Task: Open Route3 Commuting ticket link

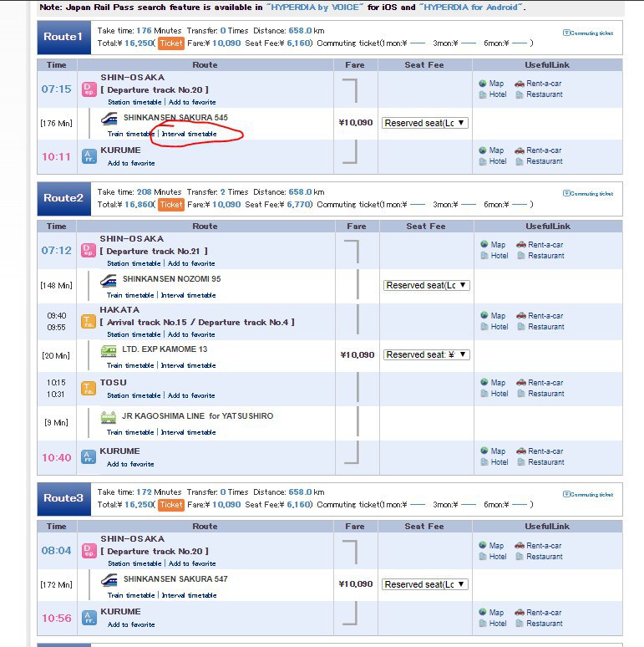Action: pos(588,494)
